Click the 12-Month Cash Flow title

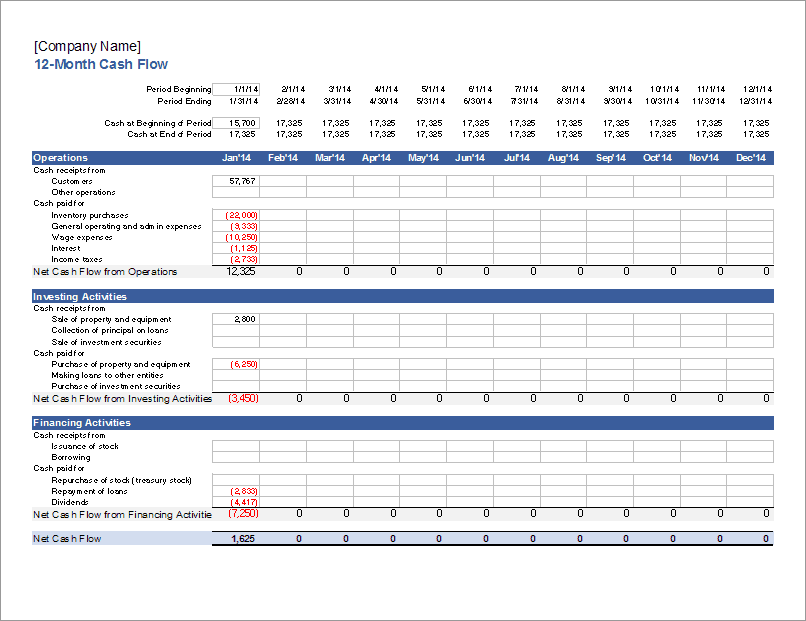click(100, 64)
